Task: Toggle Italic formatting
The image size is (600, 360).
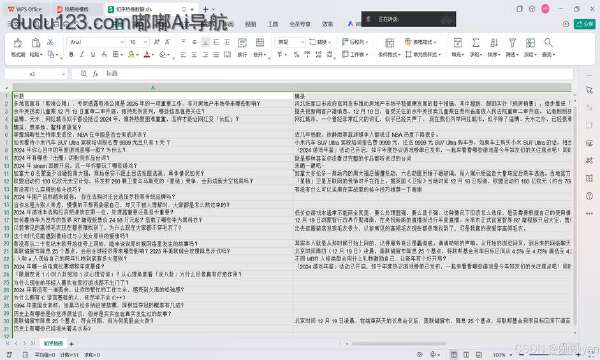Action: [82, 55]
